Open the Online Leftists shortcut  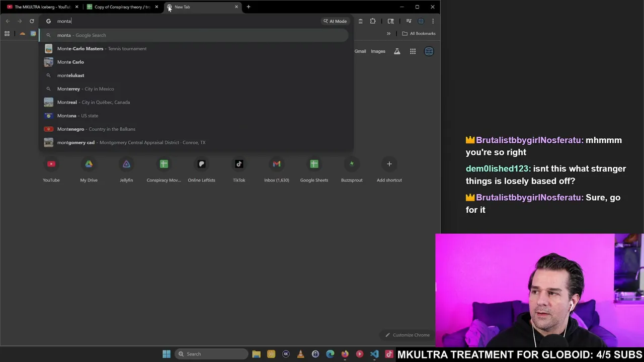coord(201,170)
